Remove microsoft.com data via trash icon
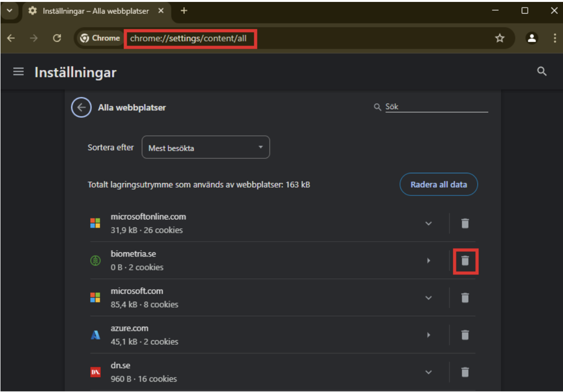The height and width of the screenshot is (392, 563). coord(465,298)
